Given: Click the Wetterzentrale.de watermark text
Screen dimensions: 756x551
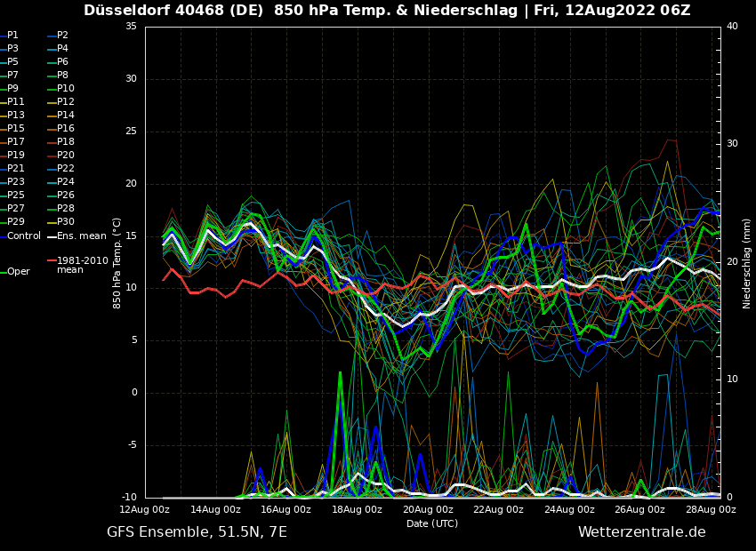Looking at the screenshot, I should [641, 532].
